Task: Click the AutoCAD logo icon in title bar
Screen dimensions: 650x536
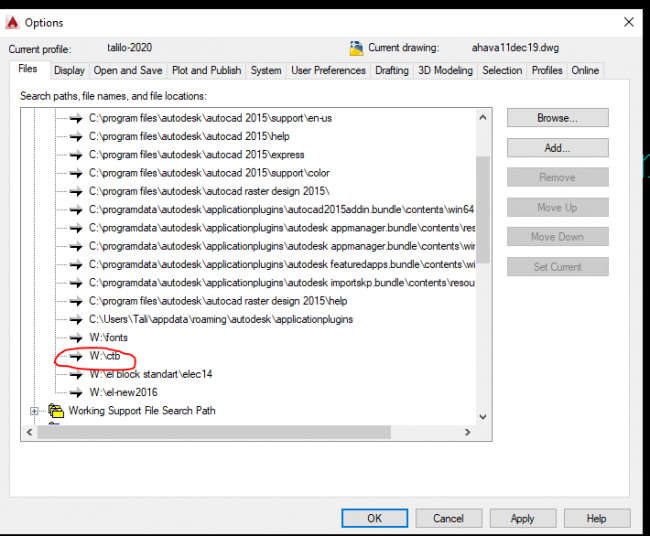Action: [11, 22]
